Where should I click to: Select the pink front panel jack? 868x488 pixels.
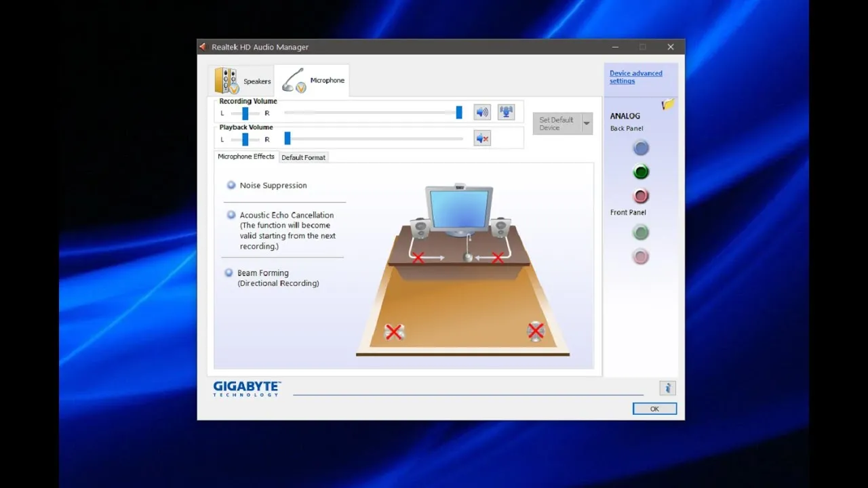tap(641, 257)
